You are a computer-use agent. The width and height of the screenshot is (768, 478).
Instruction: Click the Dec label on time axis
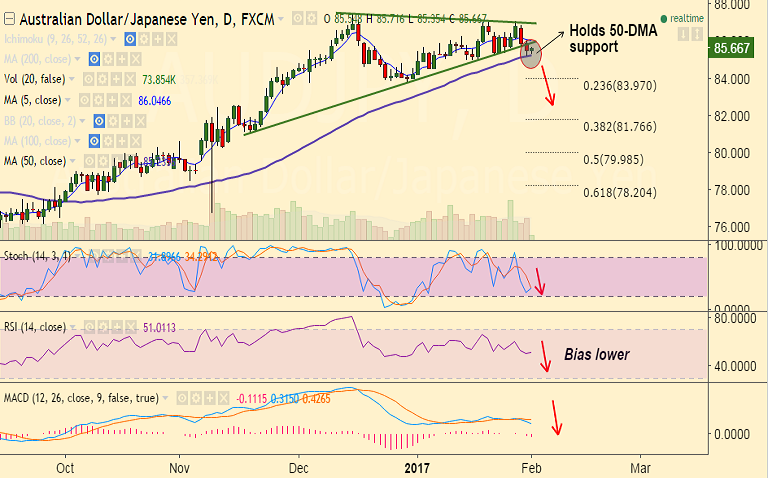[x=298, y=468]
